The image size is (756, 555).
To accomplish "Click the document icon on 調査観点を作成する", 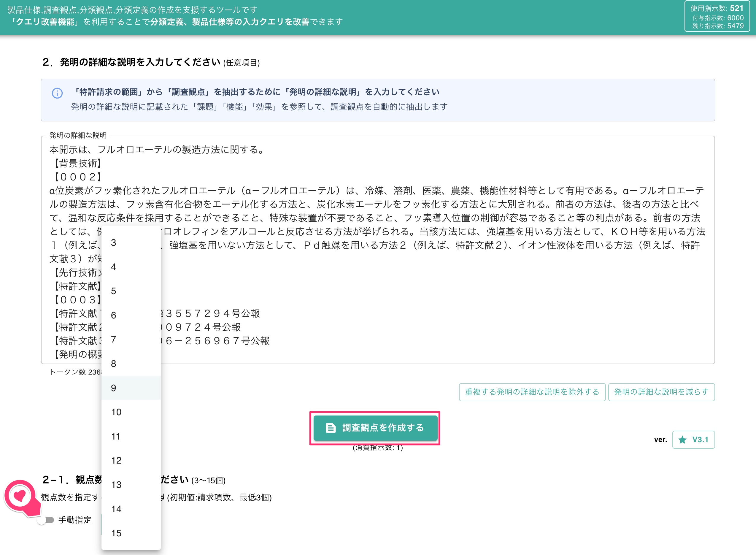I will pyautogui.click(x=331, y=428).
